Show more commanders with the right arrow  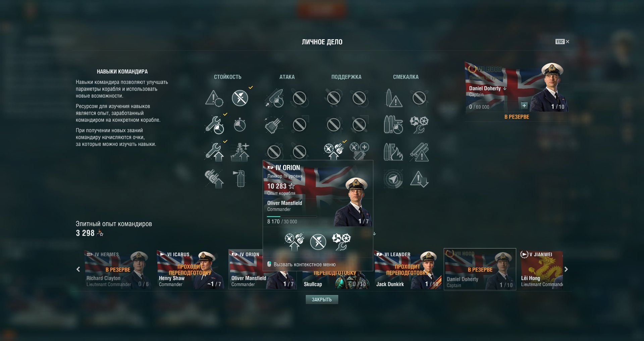[566, 269]
